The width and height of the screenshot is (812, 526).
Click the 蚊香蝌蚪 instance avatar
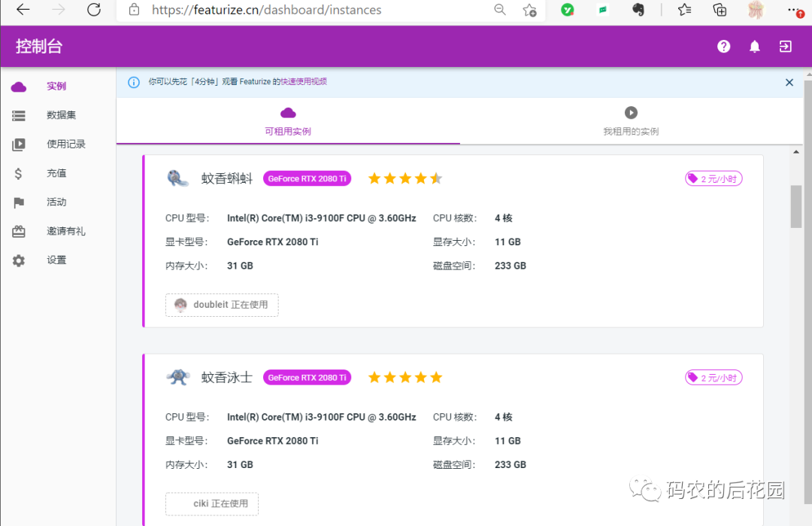(x=177, y=178)
